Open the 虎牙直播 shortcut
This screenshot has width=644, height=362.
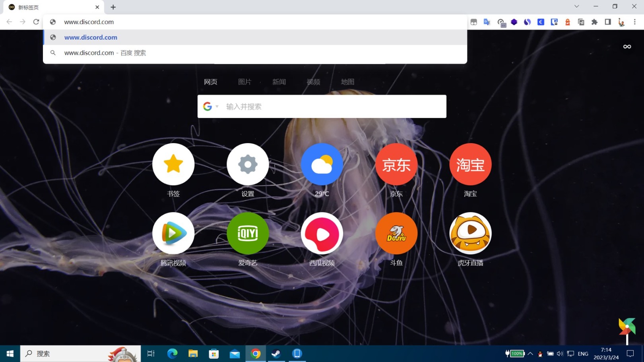tap(470, 233)
